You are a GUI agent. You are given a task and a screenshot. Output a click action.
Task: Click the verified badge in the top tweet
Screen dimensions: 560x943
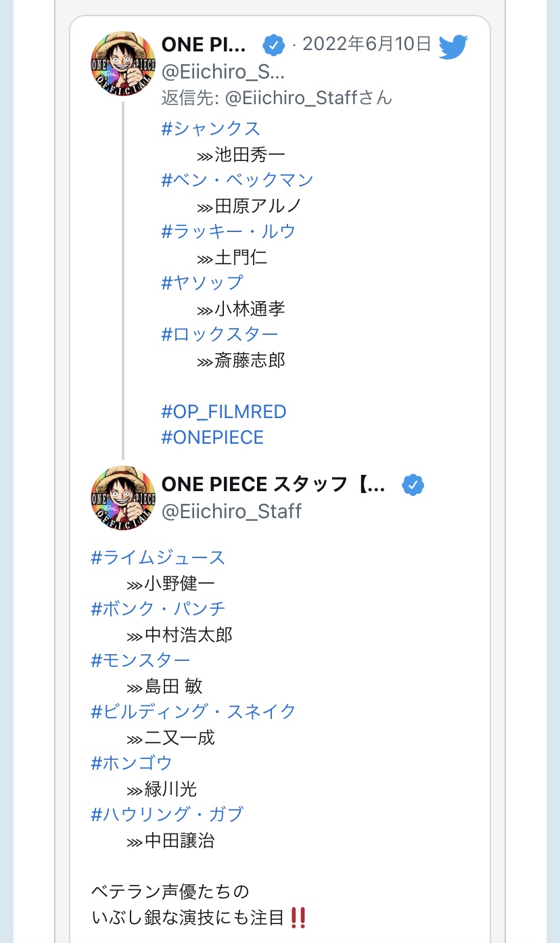[x=273, y=45]
